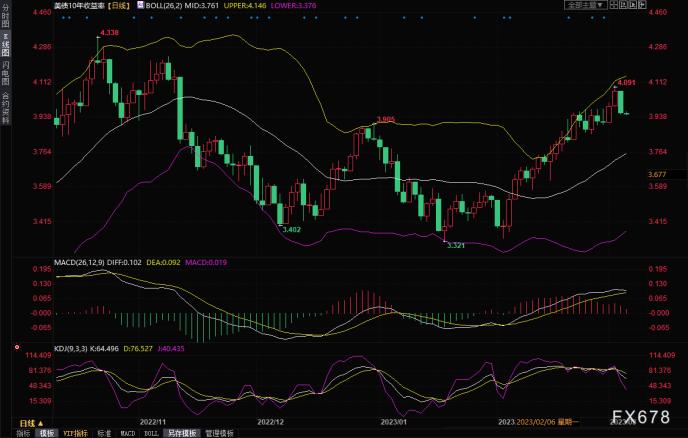Click the second toolbar icon right of 全部主题
This screenshot has width=688, height=438.
click(x=623, y=5)
